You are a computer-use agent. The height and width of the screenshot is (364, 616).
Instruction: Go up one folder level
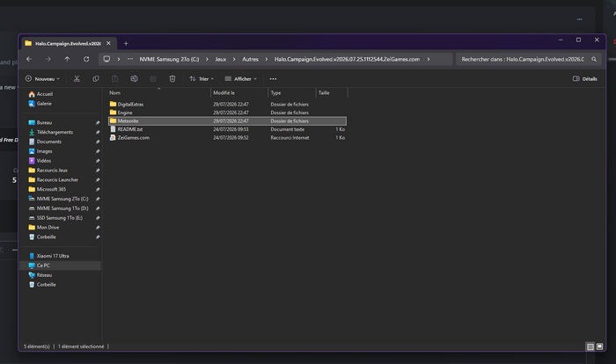click(67, 59)
